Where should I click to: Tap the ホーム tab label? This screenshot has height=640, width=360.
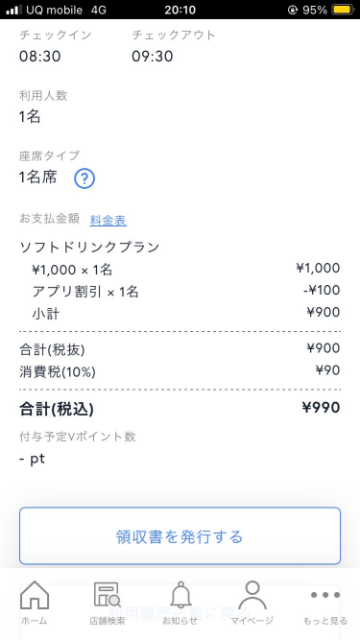tap(34, 621)
